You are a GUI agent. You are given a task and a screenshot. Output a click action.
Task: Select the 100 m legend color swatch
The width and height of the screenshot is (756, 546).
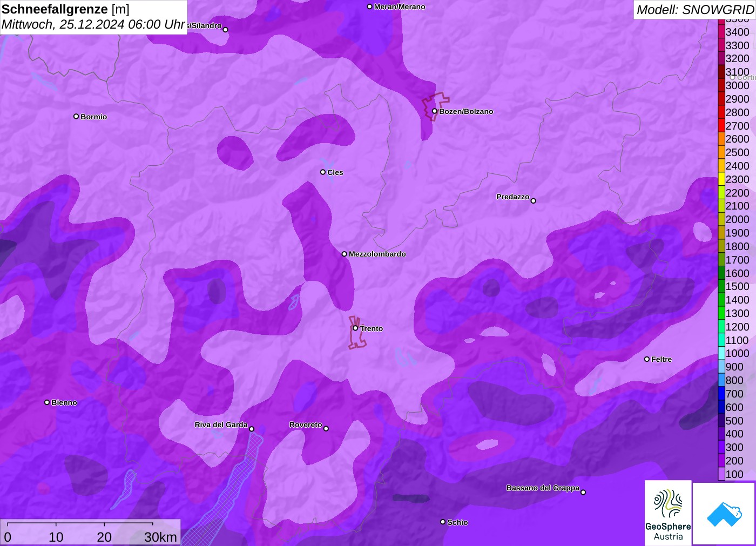721,474
